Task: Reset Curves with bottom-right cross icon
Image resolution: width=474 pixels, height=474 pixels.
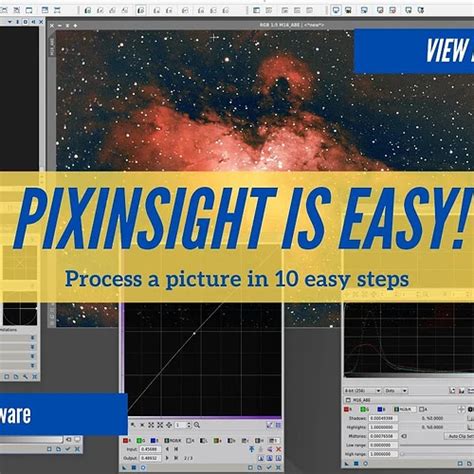Action: [x=278, y=468]
